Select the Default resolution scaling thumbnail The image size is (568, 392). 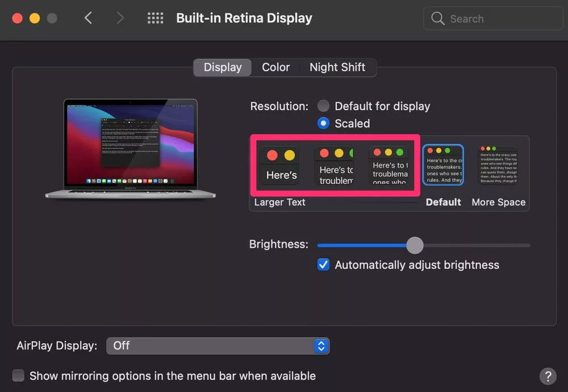tap(443, 165)
